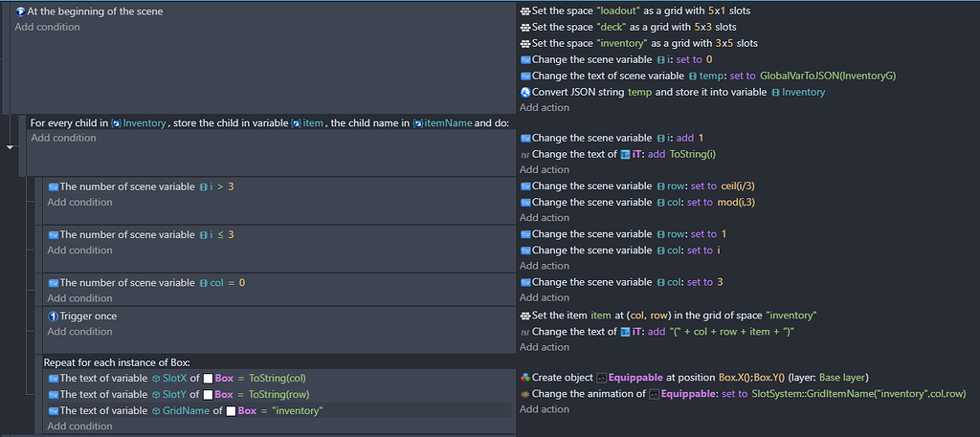This screenshot has width=980, height=437.
Task: Click the variable icon of the 'temp: set to' action
Action: [x=525, y=76]
